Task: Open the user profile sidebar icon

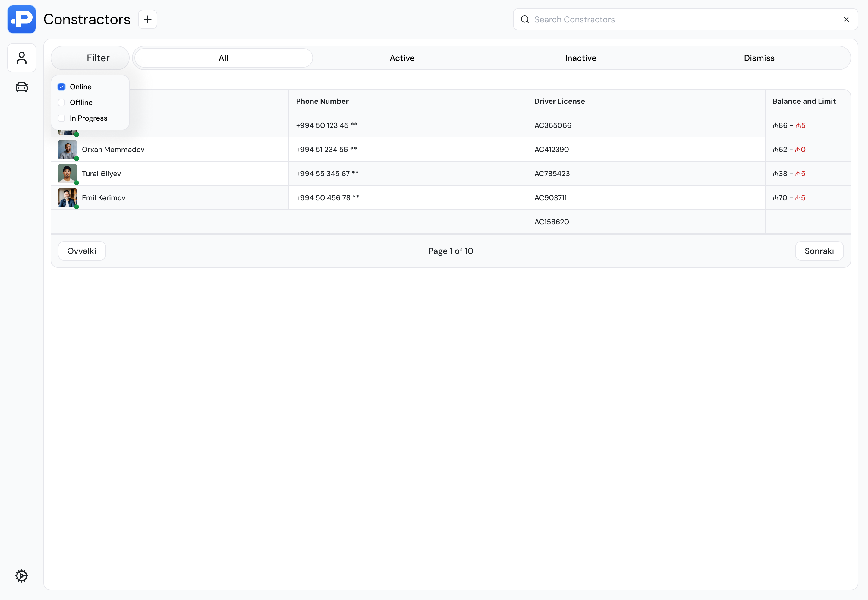Action: (x=21, y=58)
